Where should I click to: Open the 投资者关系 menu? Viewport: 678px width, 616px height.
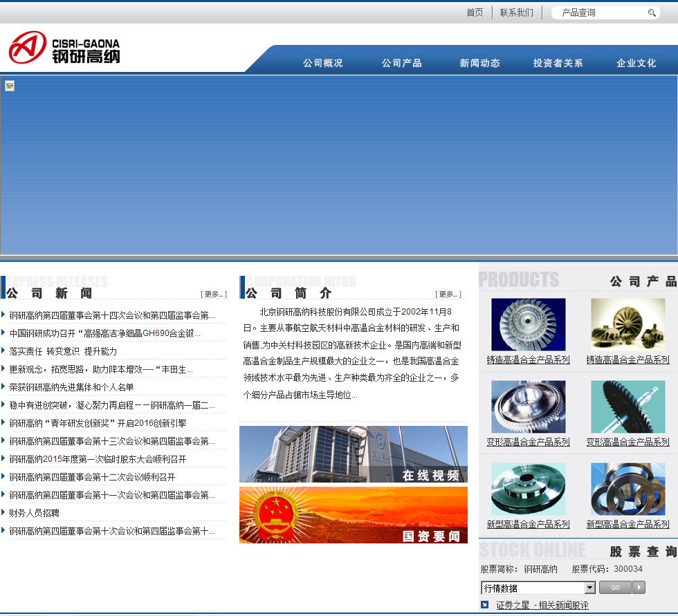pyautogui.click(x=558, y=63)
